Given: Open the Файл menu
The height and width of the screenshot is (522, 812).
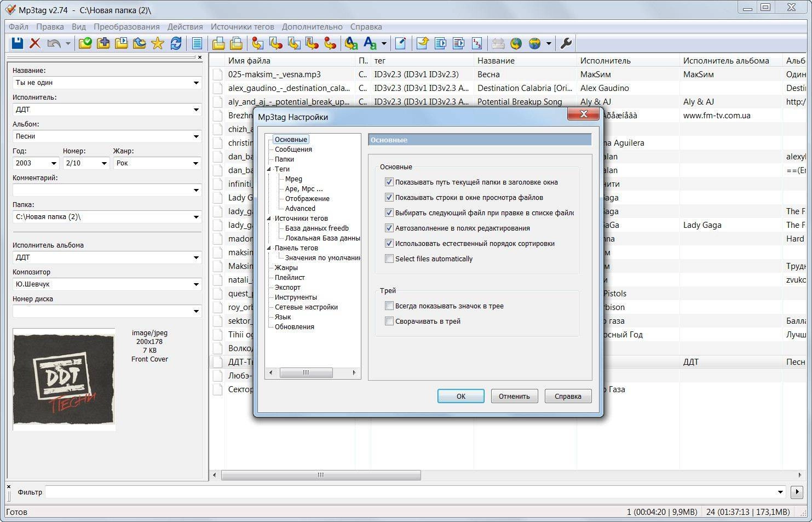Looking at the screenshot, I should pyautogui.click(x=19, y=26).
